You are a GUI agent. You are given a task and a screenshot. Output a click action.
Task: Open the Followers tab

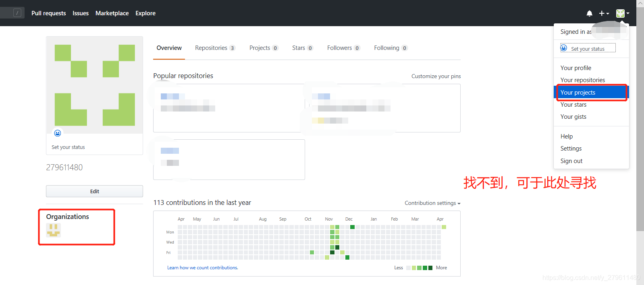(x=343, y=48)
